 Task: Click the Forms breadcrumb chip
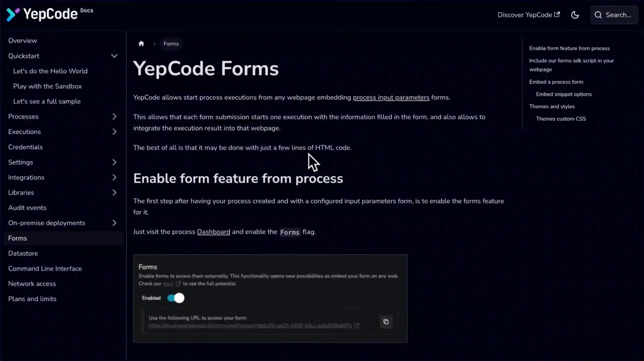click(x=171, y=44)
